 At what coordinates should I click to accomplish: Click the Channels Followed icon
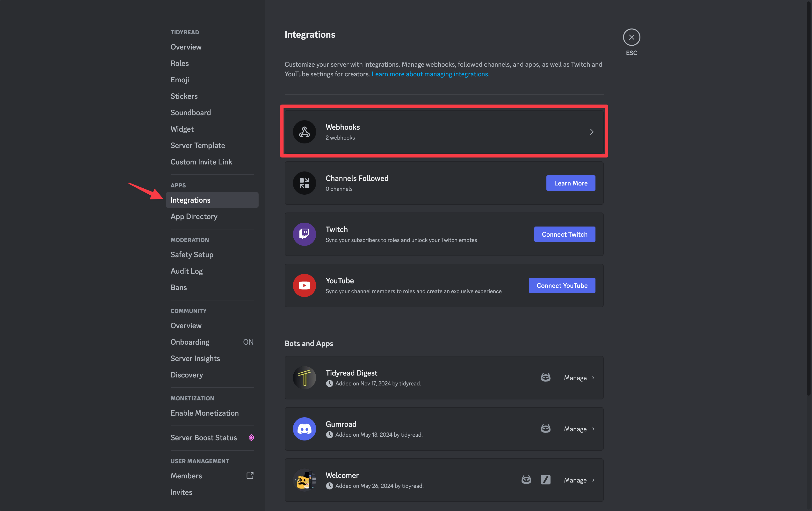click(304, 183)
